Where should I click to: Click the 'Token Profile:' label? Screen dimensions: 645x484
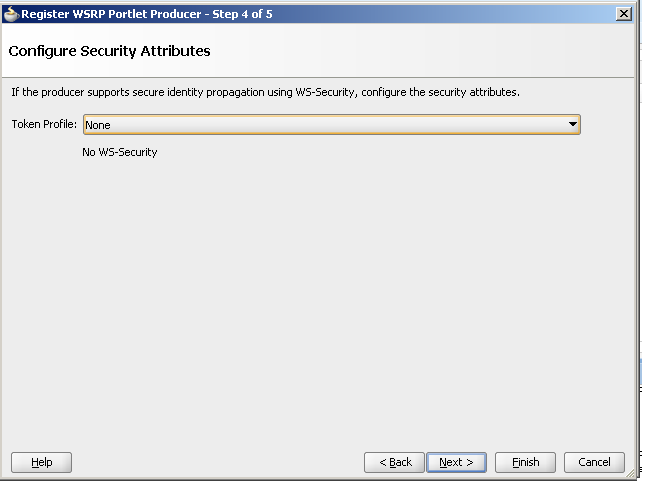pyautogui.click(x=44, y=124)
